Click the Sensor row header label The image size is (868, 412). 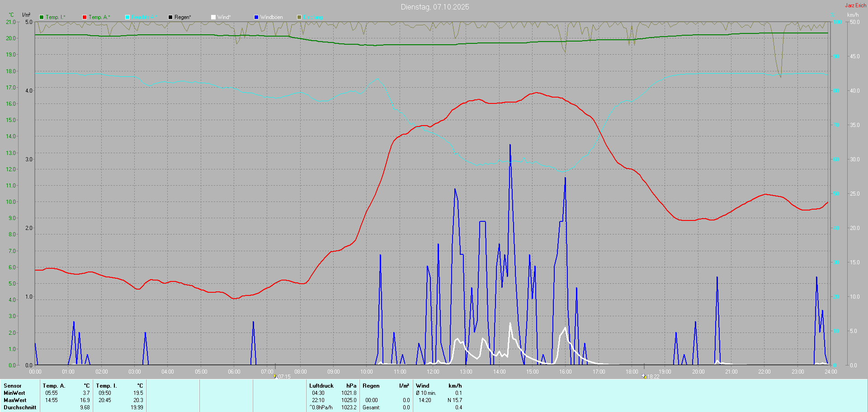[x=12, y=386]
